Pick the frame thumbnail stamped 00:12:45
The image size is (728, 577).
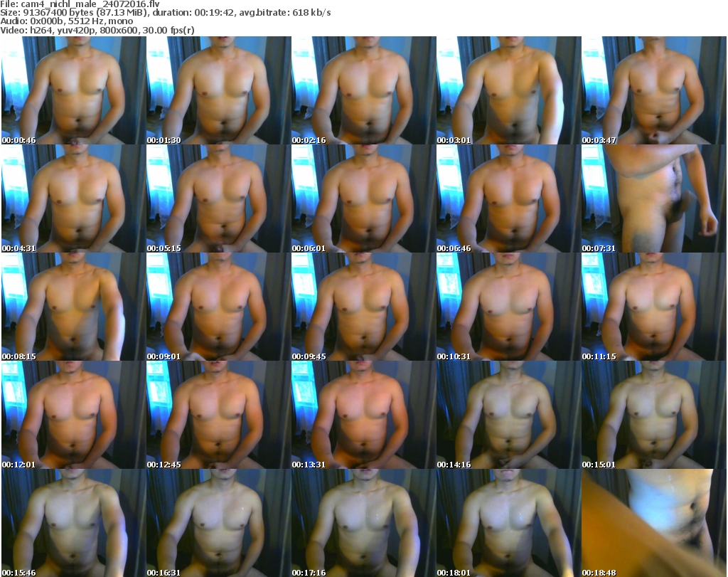219,415
